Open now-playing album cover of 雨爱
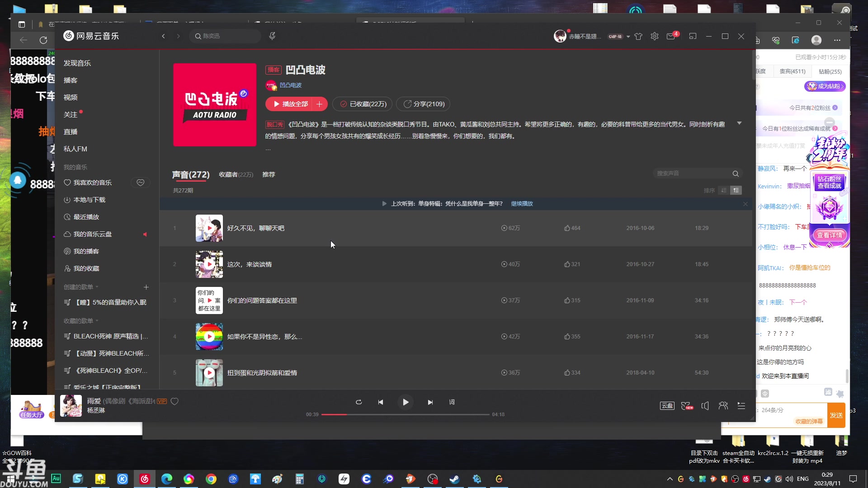Screen dimensions: 868x488 coord(71,406)
